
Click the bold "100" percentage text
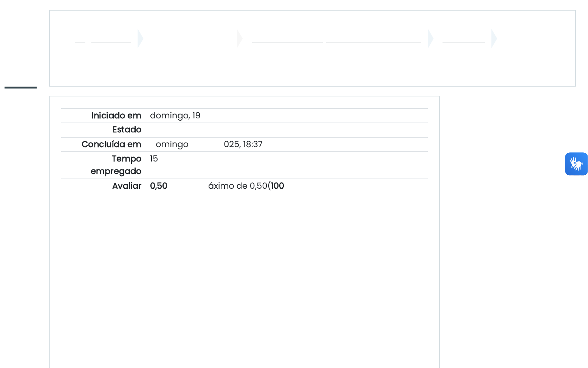pos(277,186)
